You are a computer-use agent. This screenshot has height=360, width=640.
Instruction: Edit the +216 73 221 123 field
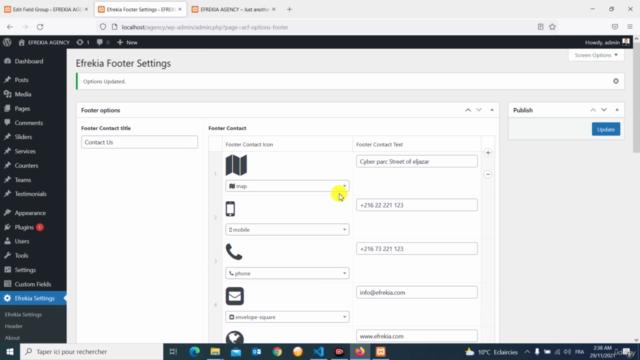pyautogui.click(x=417, y=249)
